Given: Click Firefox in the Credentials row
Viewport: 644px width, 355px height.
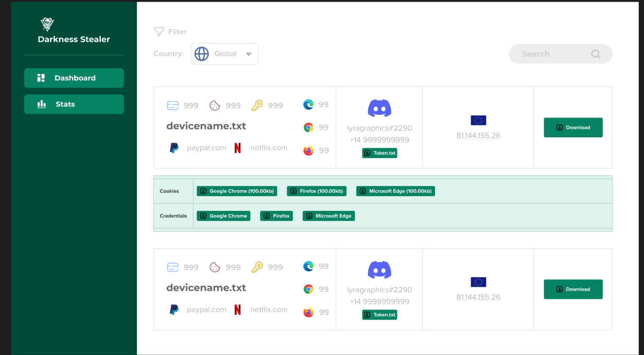Looking at the screenshot, I should (276, 216).
